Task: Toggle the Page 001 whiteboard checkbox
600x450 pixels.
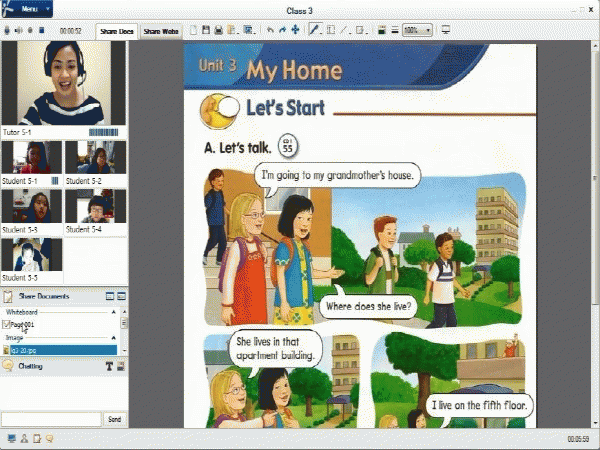Action: [x=7, y=324]
